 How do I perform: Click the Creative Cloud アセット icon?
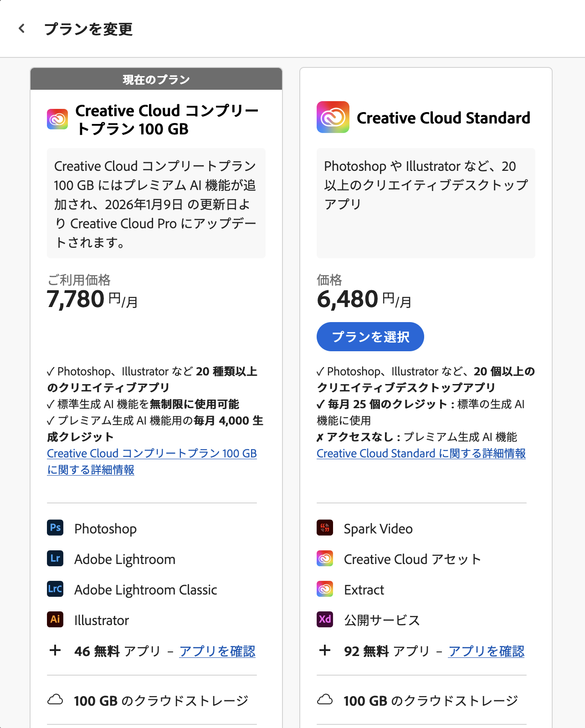pos(325,558)
